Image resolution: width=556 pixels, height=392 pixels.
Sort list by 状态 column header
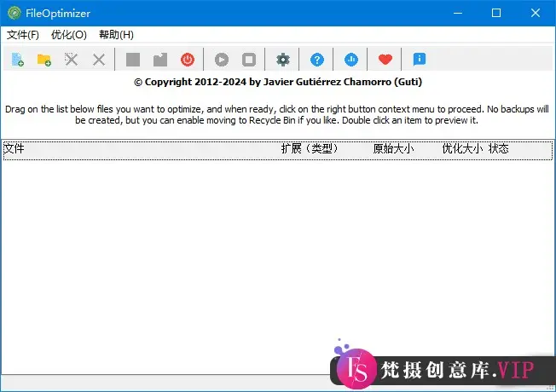pos(499,148)
